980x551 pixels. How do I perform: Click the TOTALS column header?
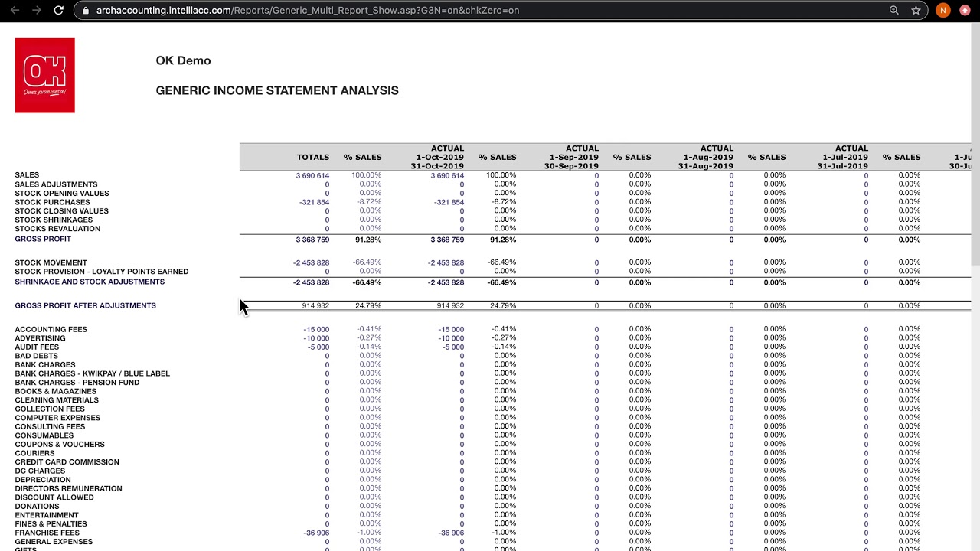click(x=312, y=157)
